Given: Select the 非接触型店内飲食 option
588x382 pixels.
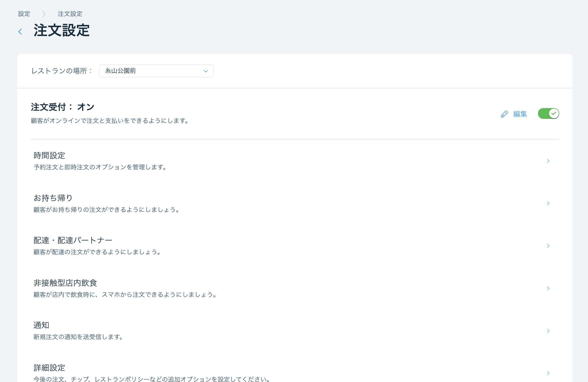Looking at the screenshot, I should pos(65,283).
